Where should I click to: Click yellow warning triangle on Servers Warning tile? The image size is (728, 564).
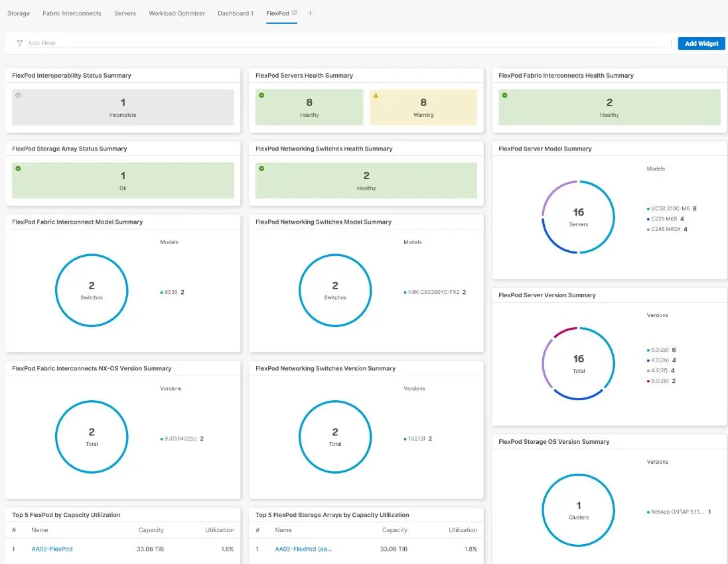coord(376,96)
